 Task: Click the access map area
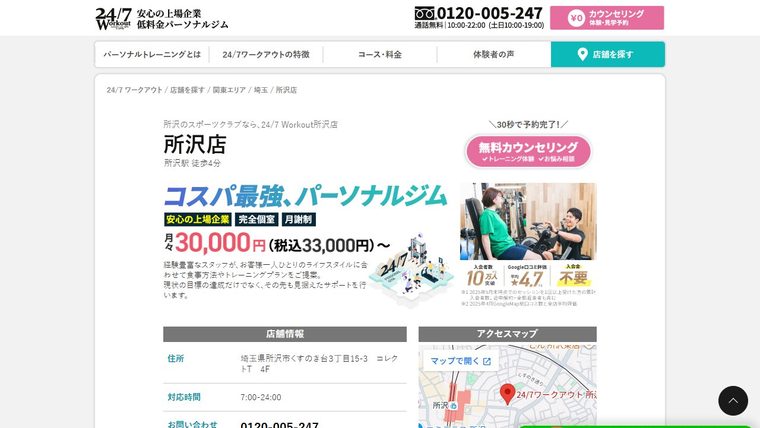click(507, 387)
